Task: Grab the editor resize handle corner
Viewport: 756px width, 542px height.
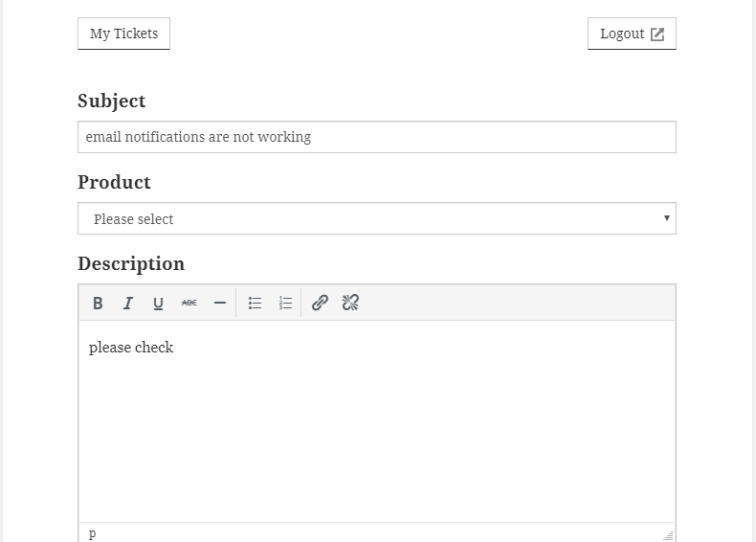Action: tap(668, 535)
